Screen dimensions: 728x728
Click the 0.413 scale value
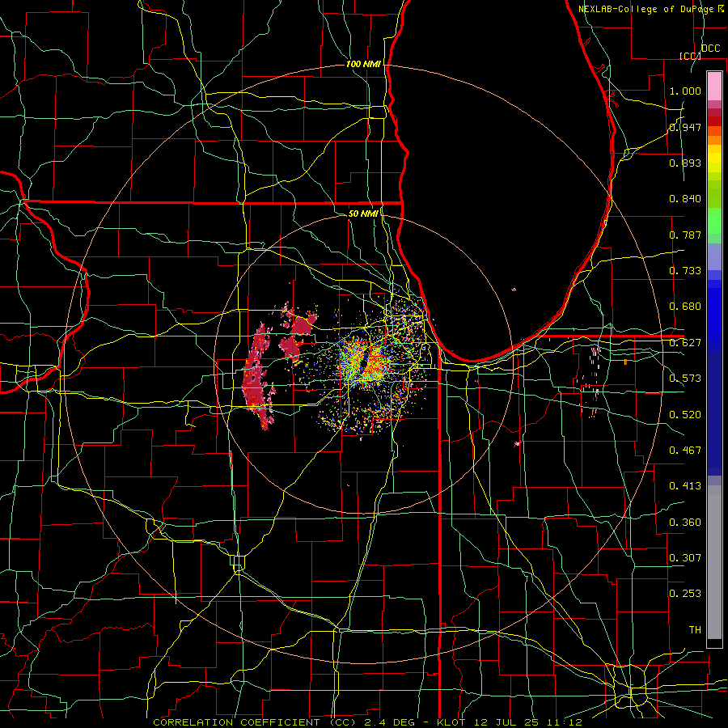685,486
